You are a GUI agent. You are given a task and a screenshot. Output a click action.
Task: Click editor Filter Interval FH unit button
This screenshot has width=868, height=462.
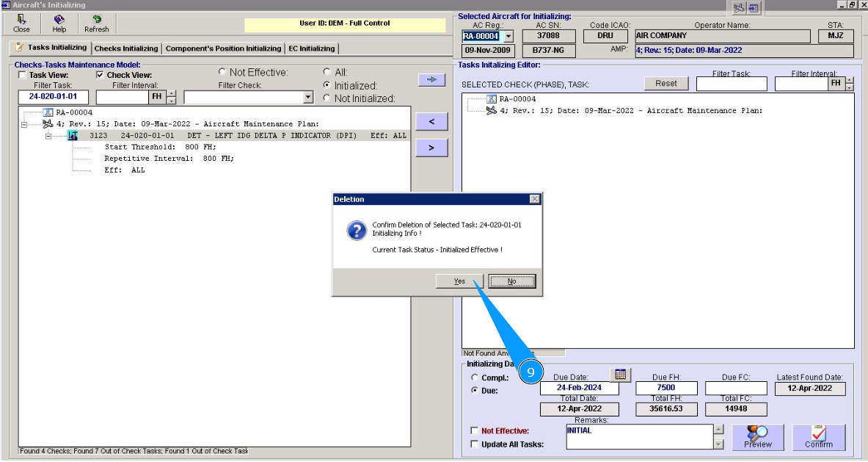tap(836, 84)
